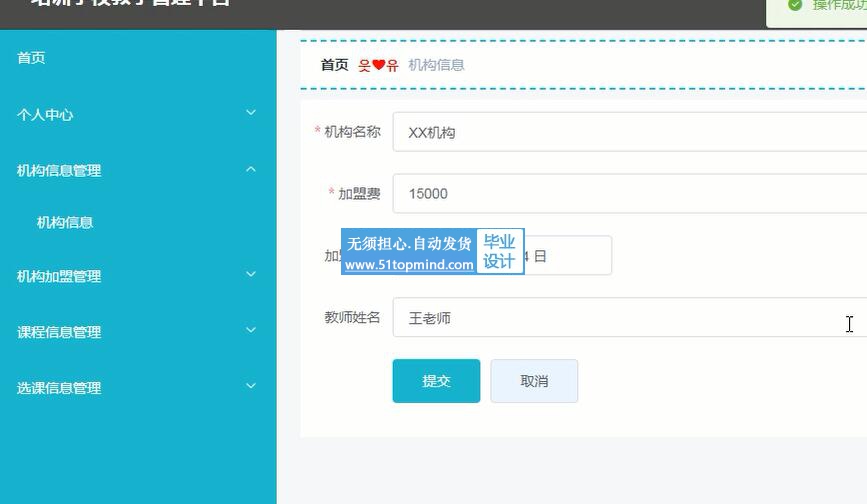
Task: Open the date picker field ending in 日
Action: (x=568, y=256)
